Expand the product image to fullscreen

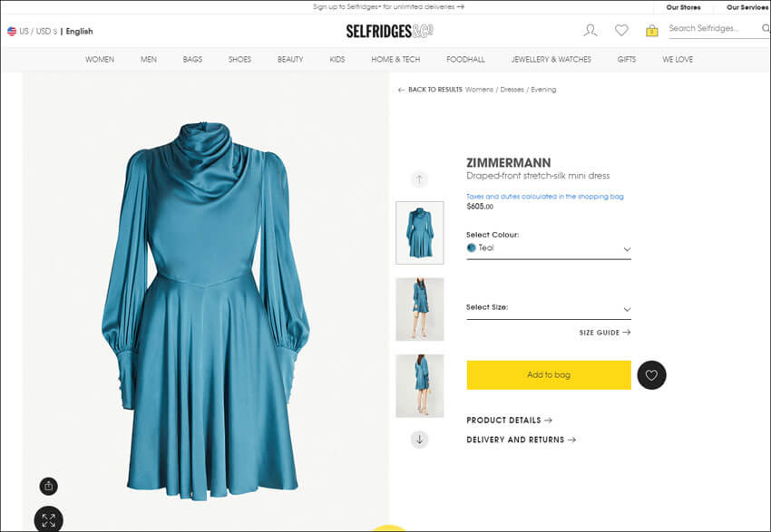(x=49, y=519)
